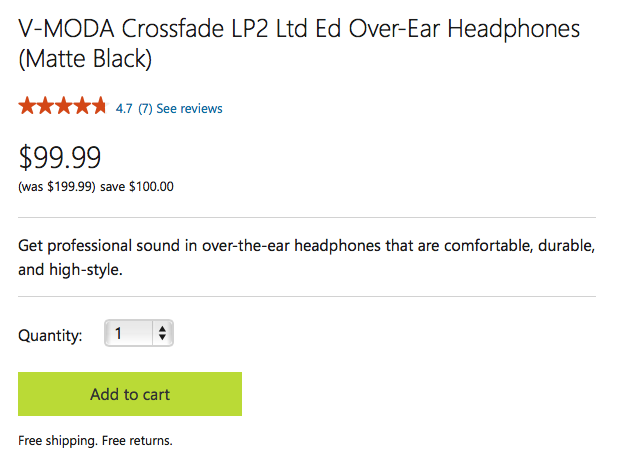Click the Quantity label
The width and height of the screenshot is (621, 457).
point(50,336)
